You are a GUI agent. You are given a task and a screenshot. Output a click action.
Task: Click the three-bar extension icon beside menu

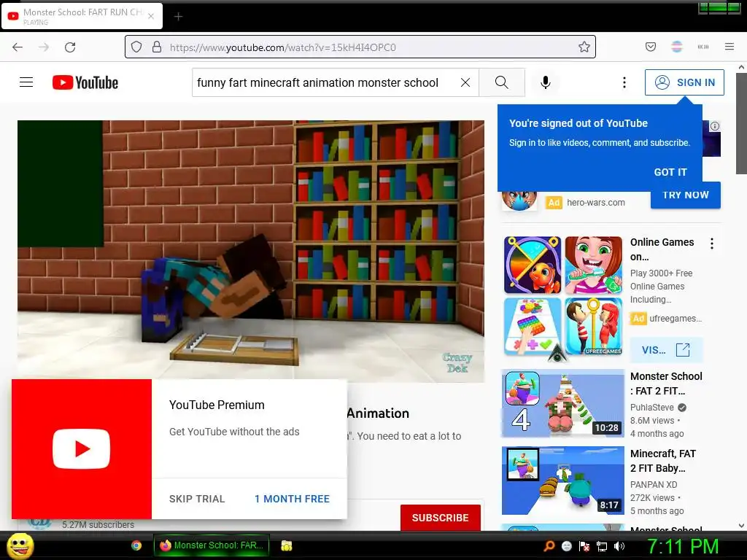pyautogui.click(x=703, y=47)
